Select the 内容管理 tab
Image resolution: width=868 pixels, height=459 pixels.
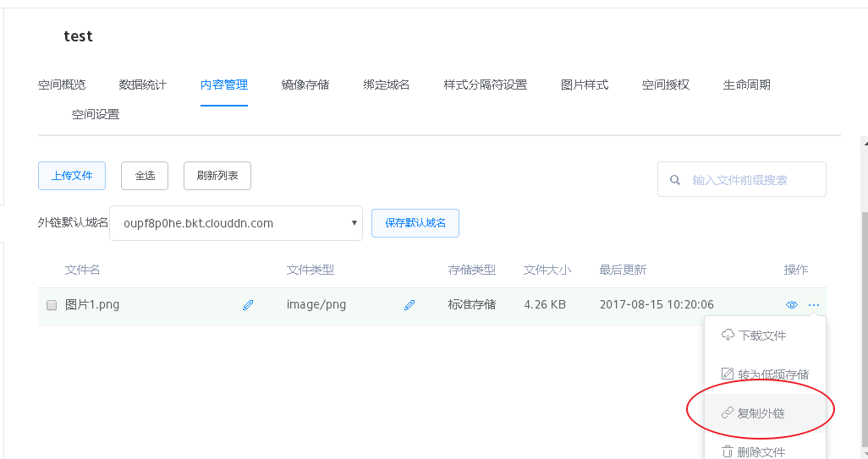tap(224, 85)
